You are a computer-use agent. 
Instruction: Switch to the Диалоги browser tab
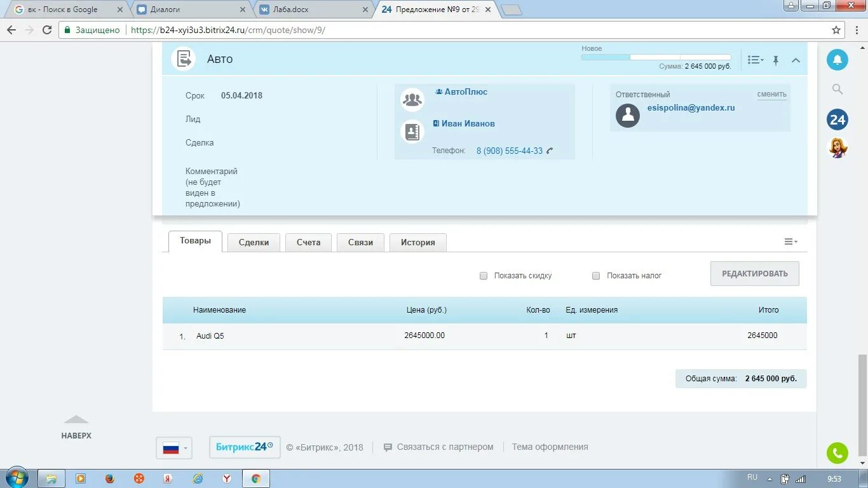tap(191, 10)
